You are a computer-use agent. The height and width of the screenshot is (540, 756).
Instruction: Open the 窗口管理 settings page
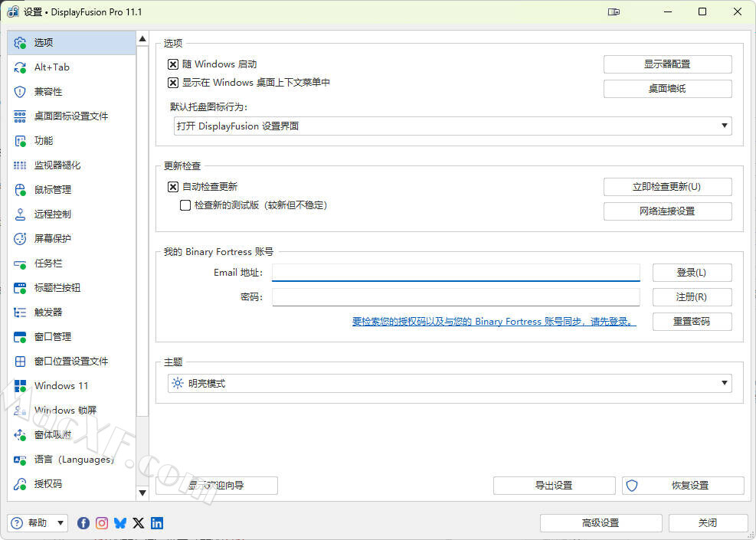coord(52,337)
